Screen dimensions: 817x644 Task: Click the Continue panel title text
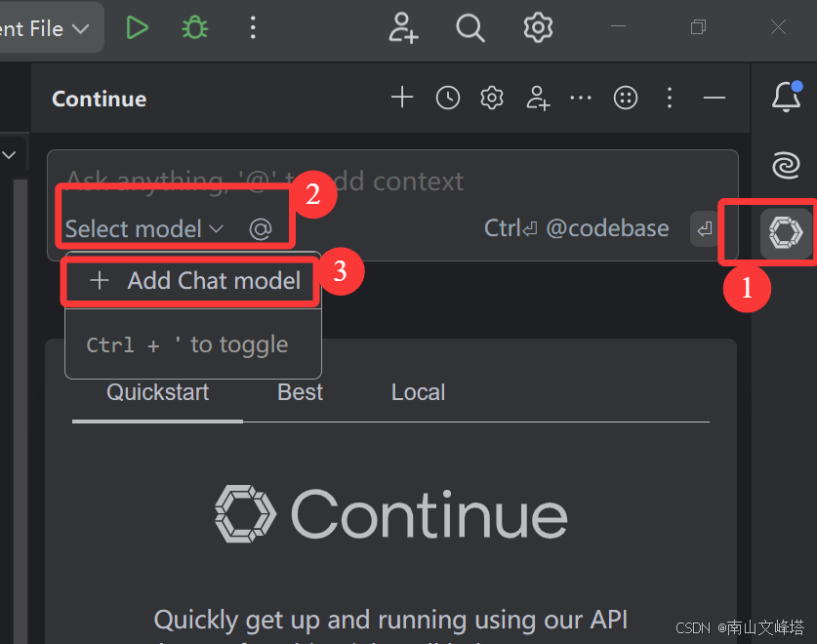point(99,99)
